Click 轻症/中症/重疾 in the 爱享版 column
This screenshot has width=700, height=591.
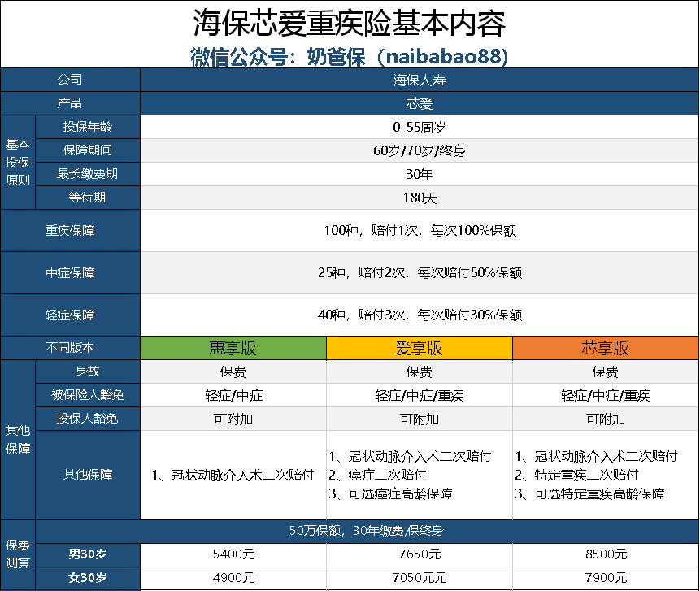pos(420,395)
